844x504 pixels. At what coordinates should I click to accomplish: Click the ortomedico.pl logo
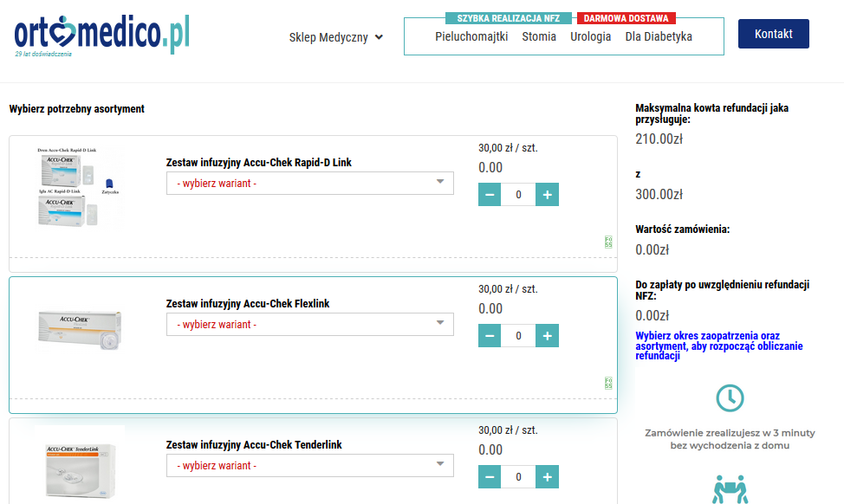click(101, 35)
